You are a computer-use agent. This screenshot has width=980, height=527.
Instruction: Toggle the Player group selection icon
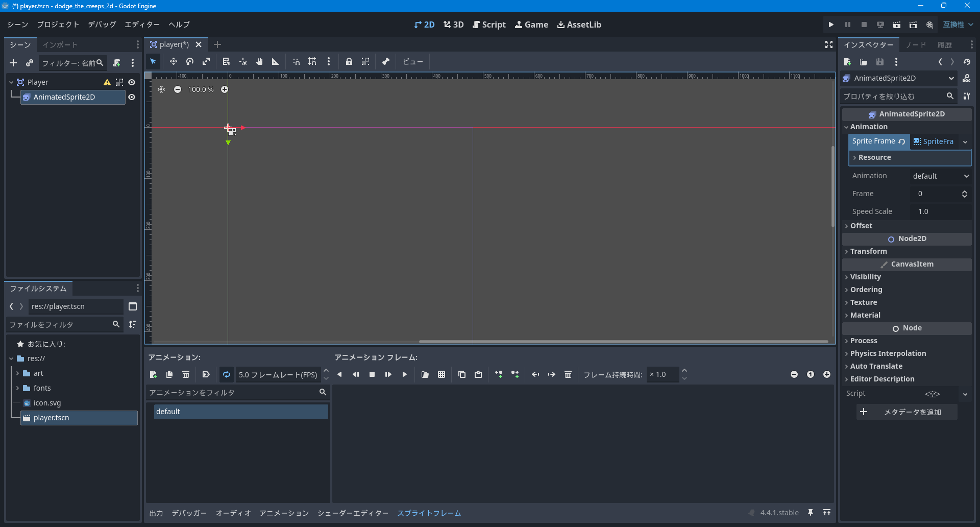click(x=119, y=82)
